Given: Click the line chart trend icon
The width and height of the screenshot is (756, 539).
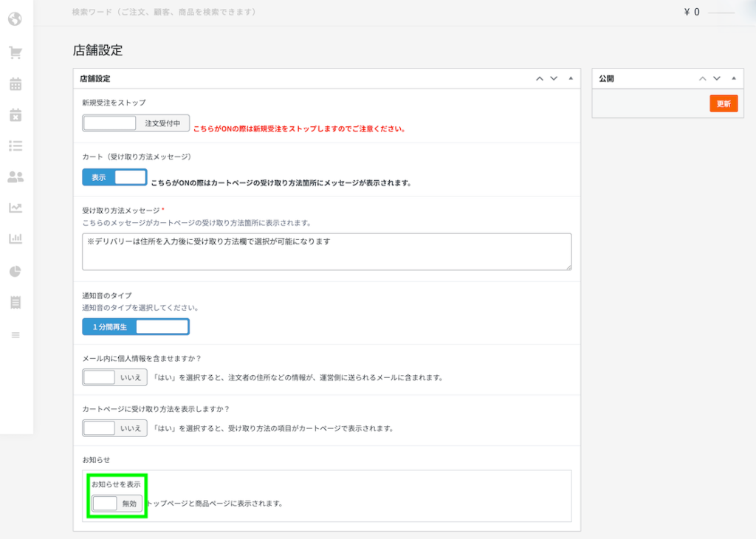Looking at the screenshot, I should pos(16,208).
